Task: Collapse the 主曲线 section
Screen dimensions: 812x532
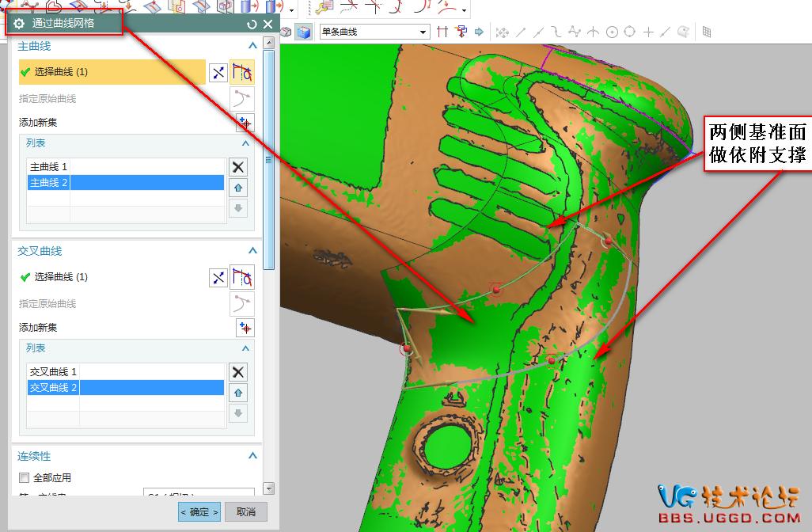Action: point(252,47)
